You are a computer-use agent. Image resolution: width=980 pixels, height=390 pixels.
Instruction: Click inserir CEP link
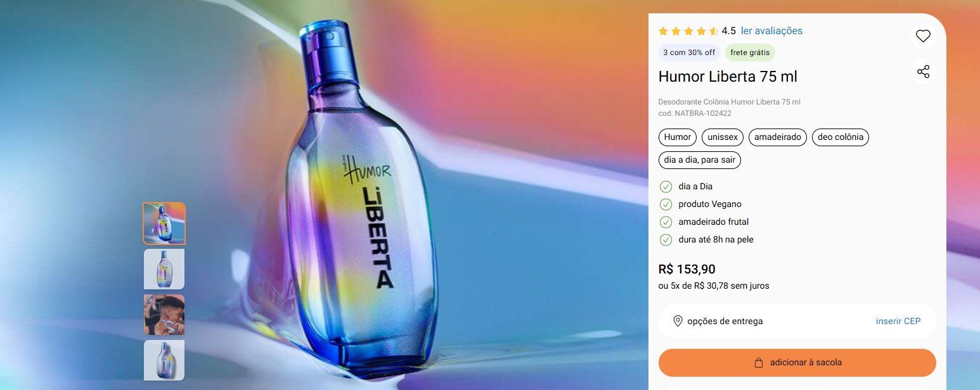click(x=898, y=321)
